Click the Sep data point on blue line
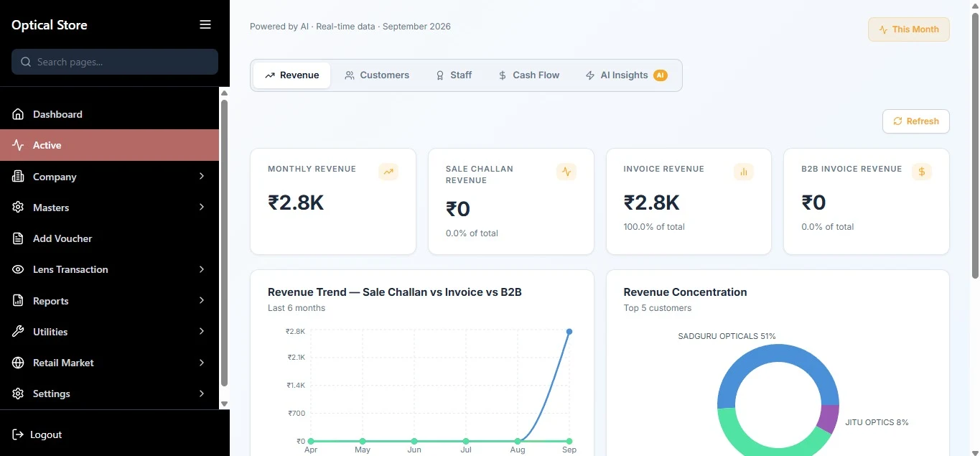Viewport: 980px width, 456px height. pyautogui.click(x=569, y=332)
